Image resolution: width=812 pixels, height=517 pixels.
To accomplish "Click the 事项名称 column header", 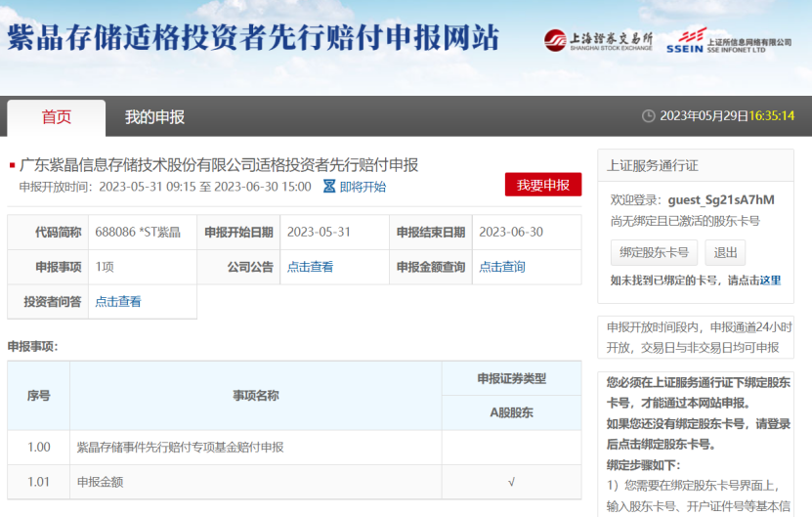I will (255, 396).
